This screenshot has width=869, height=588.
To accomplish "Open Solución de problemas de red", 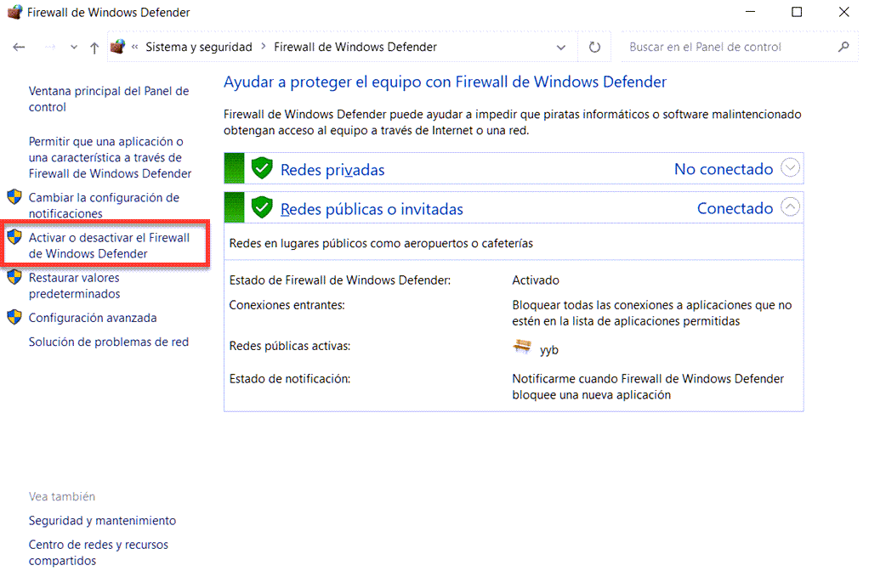I will (x=109, y=342).
